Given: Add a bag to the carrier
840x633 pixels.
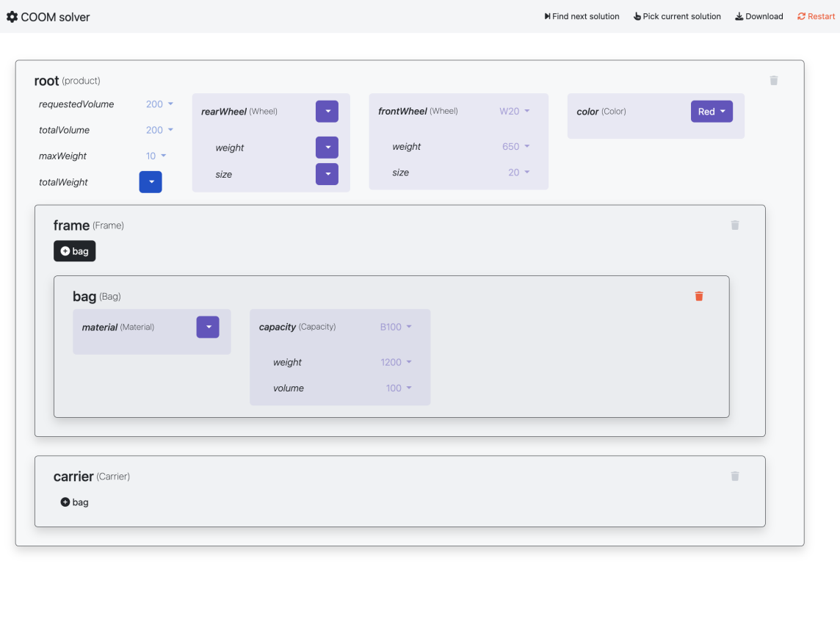Looking at the screenshot, I should [x=74, y=502].
